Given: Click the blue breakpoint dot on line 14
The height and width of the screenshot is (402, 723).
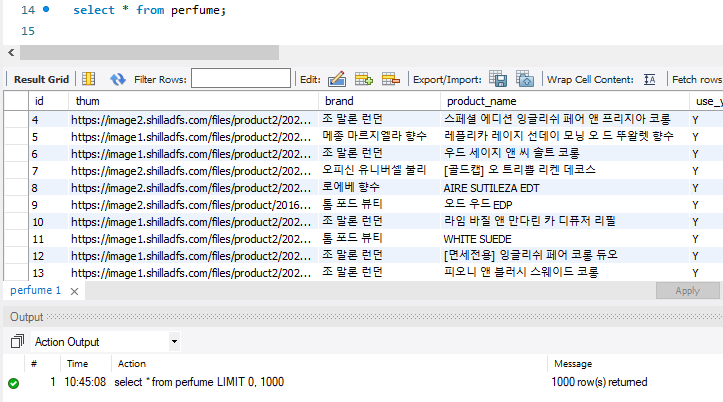Looking at the screenshot, I should pyautogui.click(x=46, y=9).
